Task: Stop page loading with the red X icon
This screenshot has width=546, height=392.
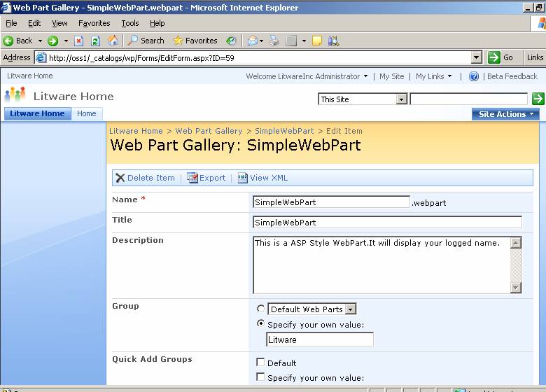Action: click(79, 41)
